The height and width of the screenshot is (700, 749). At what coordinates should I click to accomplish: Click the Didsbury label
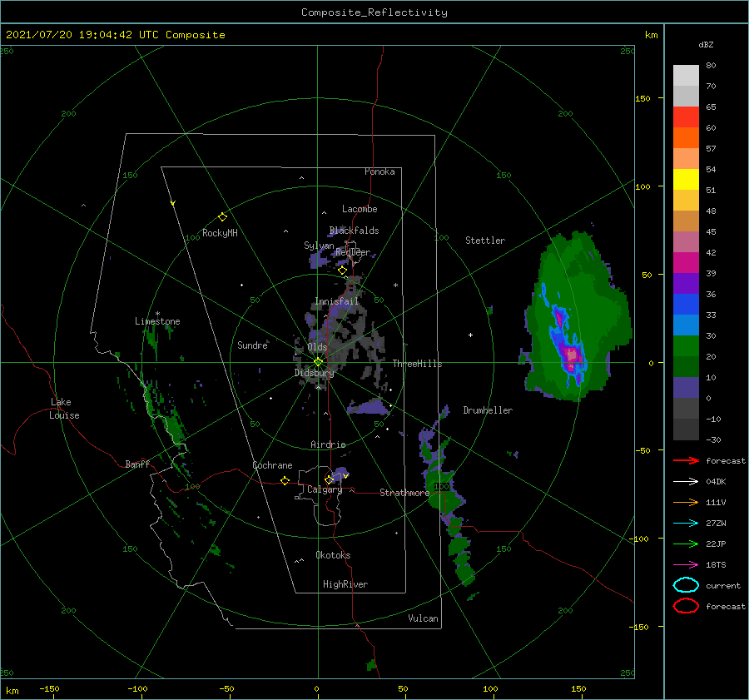pos(314,373)
